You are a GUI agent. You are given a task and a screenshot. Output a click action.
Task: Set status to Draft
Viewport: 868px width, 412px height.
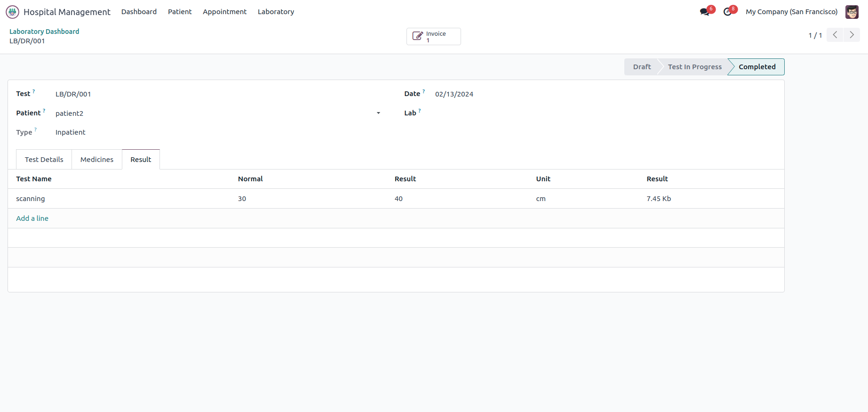pos(642,67)
